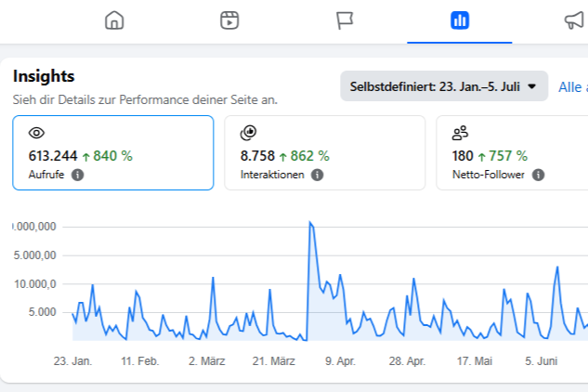588x392 pixels.
Task: Click the info icon next to Interaktionen
Action: [x=318, y=175]
